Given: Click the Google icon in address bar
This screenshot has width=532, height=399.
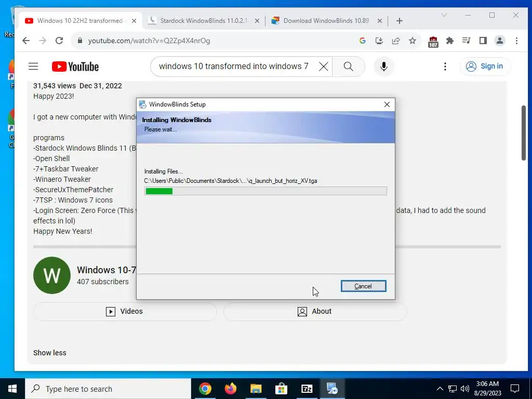Looking at the screenshot, I should click(362, 41).
